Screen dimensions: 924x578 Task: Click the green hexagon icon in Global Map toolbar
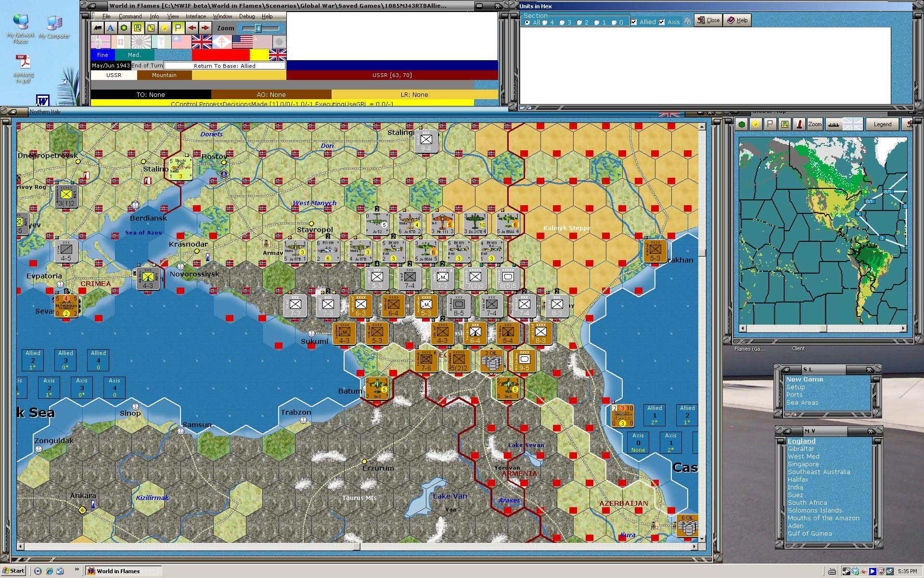point(742,124)
